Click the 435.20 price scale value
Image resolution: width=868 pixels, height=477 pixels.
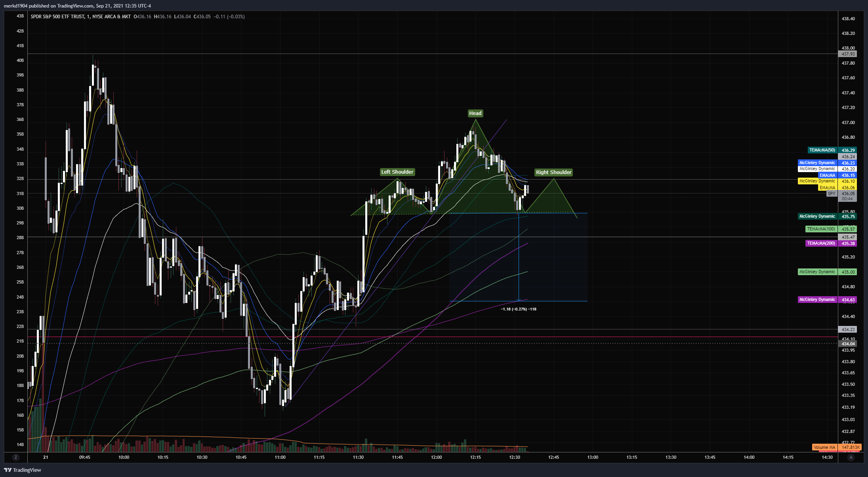click(848, 257)
